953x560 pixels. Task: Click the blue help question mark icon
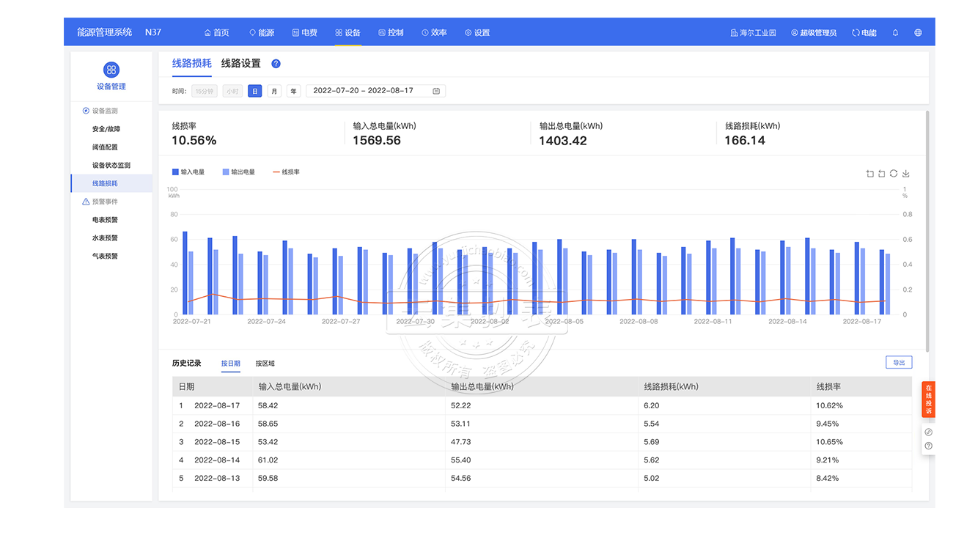[276, 64]
